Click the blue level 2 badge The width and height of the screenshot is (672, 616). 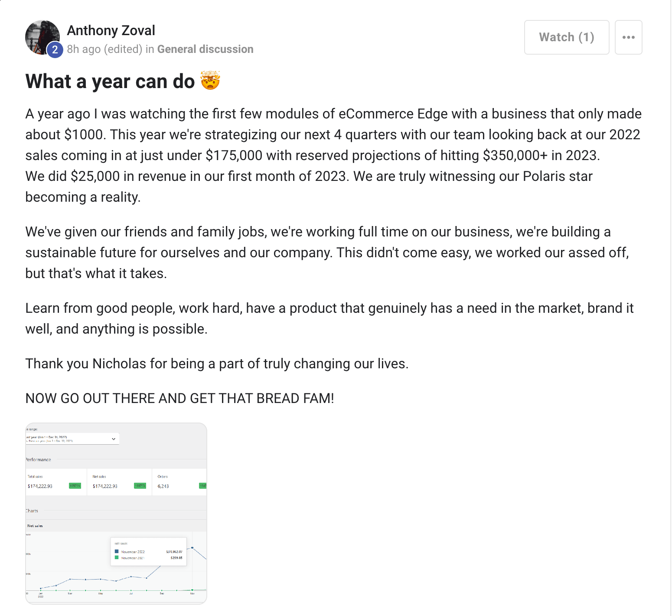(55, 50)
